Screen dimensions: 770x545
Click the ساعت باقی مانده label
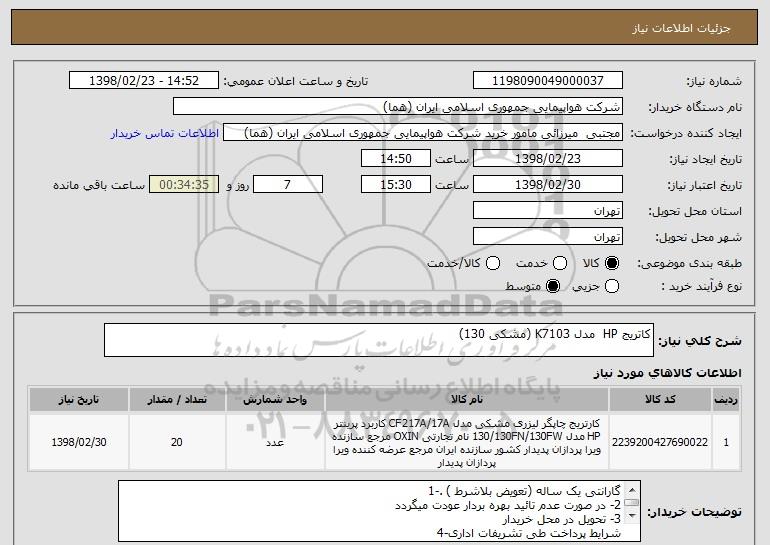pyautogui.click(x=99, y=185)
